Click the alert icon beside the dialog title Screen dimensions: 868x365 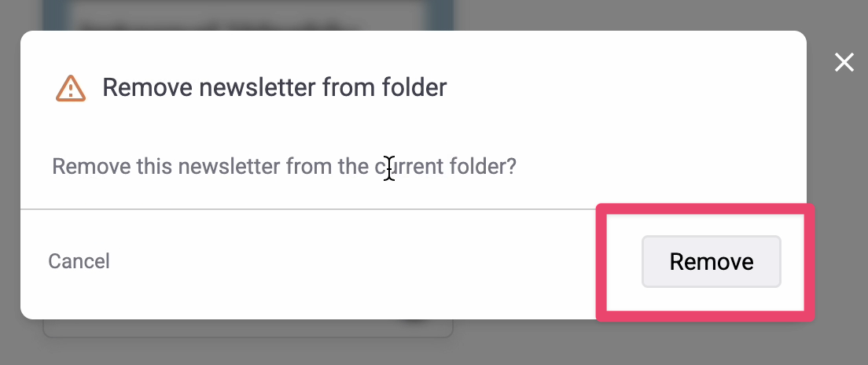click(70, 88)
